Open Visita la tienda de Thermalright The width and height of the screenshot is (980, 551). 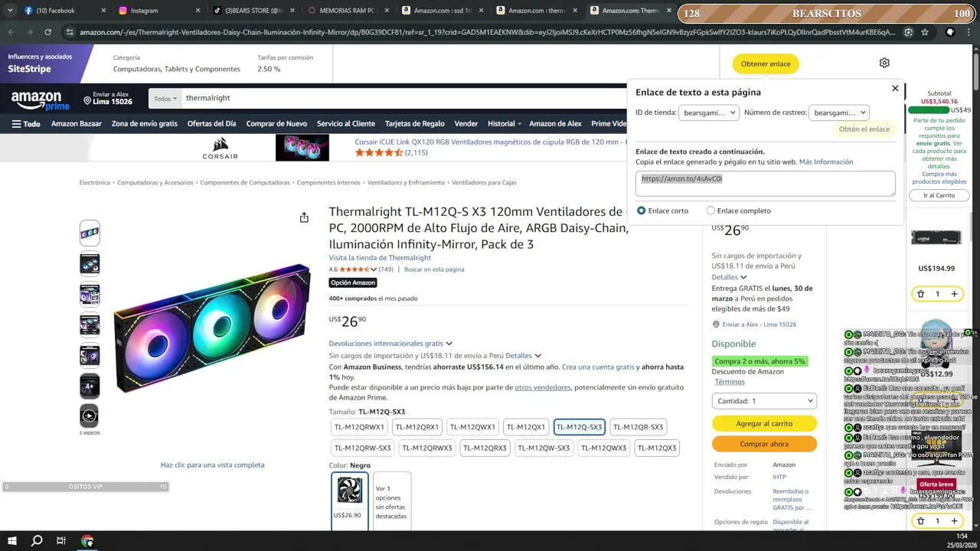click(380, 258)
